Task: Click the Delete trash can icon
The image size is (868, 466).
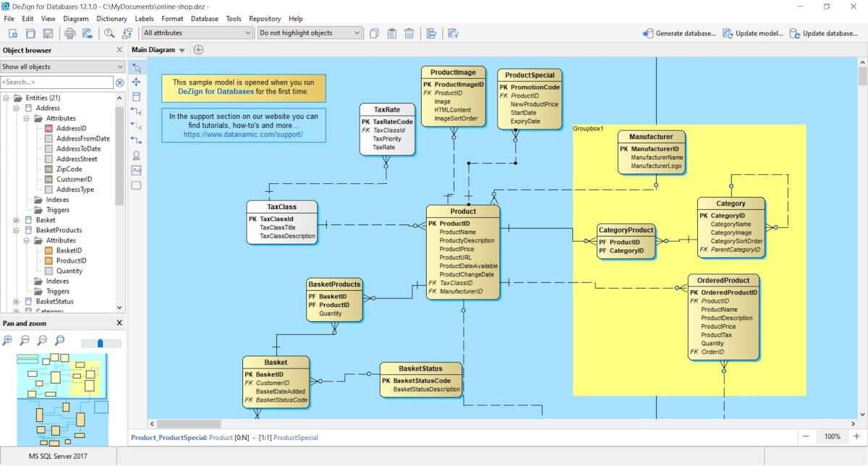Action: [x=409, y=33]
